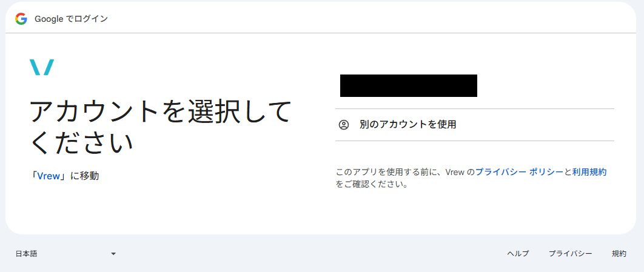The image size is (644, 272).
Task: Click the teal Vrew V logo
Action: [42, 67]
